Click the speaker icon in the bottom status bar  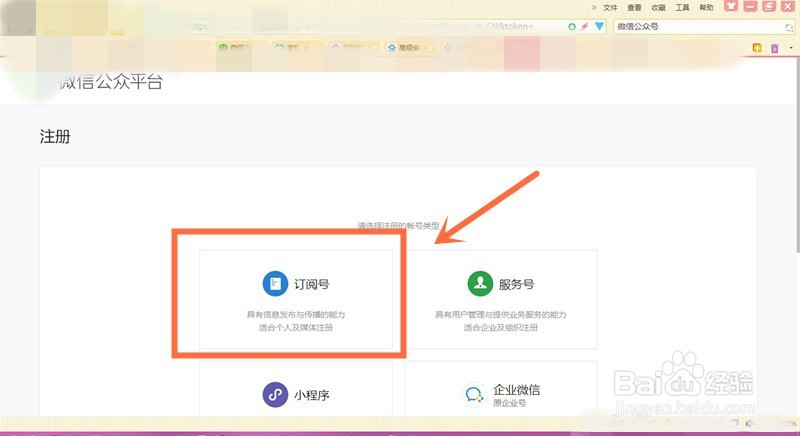(x=749, y=423)
